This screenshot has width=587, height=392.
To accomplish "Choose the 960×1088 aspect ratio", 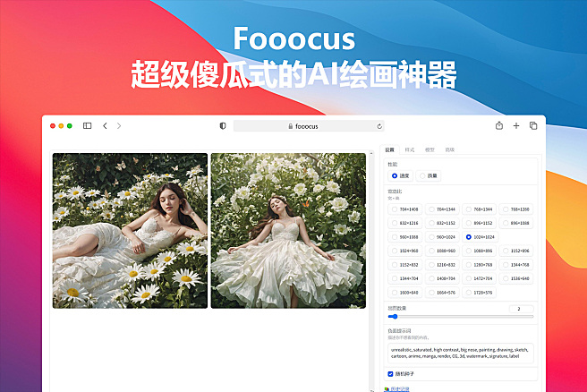I will (405, 237).
